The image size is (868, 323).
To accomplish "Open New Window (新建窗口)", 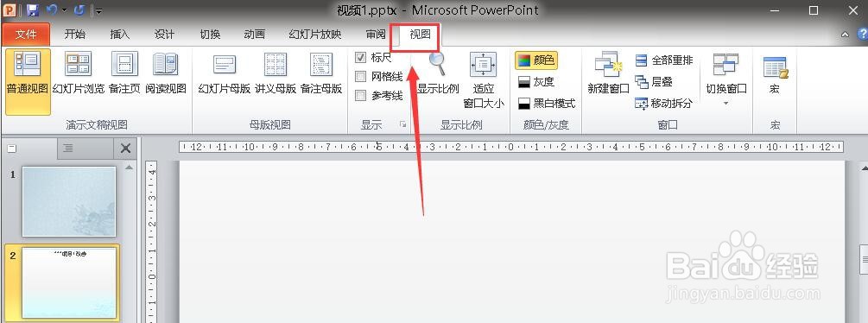I will click(x=608, y=74).
